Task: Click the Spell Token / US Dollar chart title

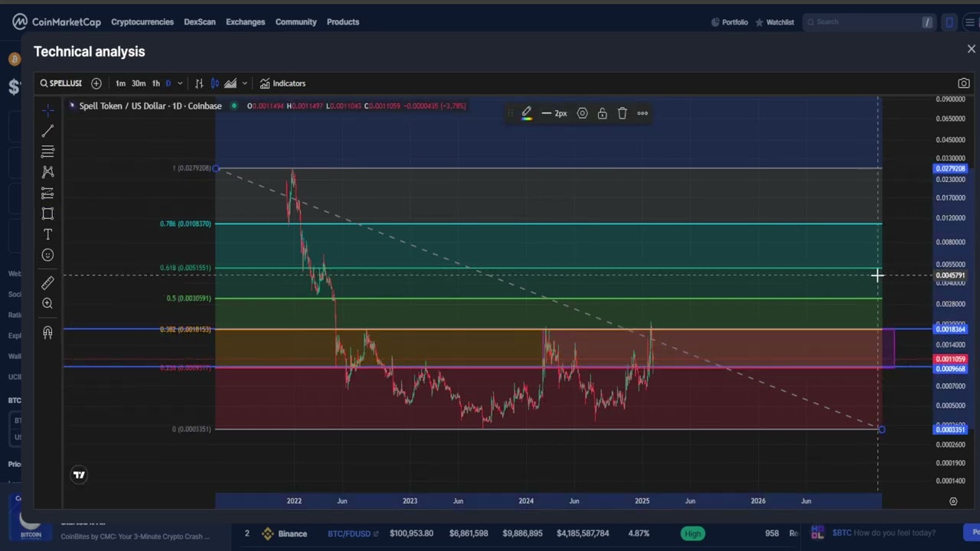Action: pos(150,106)
